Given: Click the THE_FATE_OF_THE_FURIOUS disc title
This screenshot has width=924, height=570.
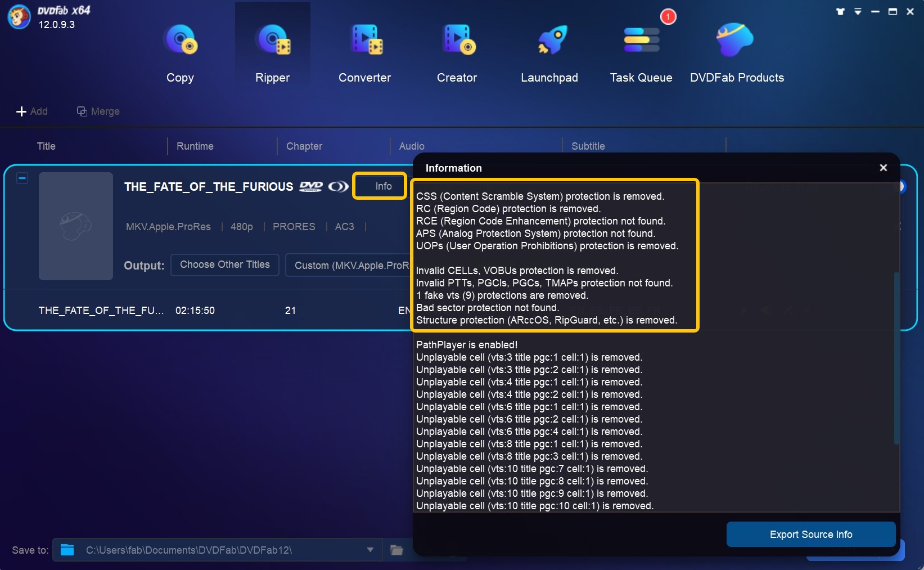Looking at the screenshot, I should 209,187.
